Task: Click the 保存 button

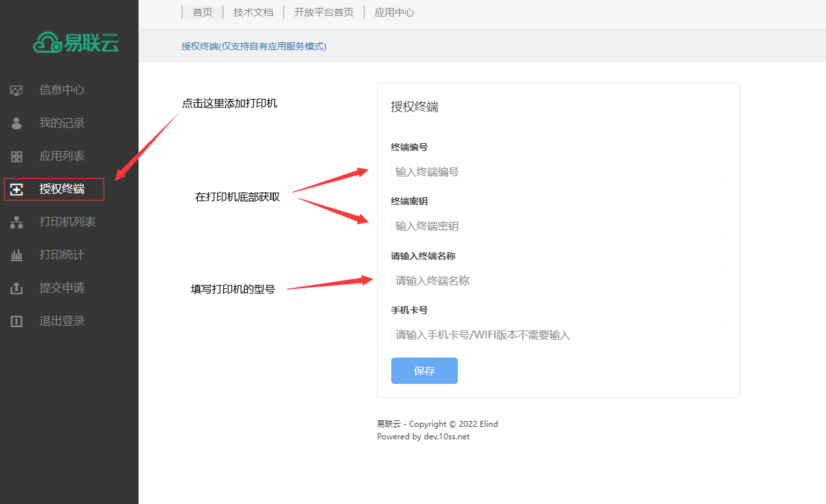Action: [x=424, y=371]
